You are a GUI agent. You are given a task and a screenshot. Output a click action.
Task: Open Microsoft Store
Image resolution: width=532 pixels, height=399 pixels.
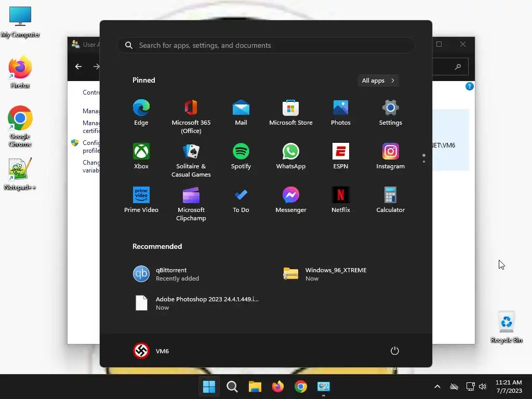pyautogui.click(x=291, y=113)
